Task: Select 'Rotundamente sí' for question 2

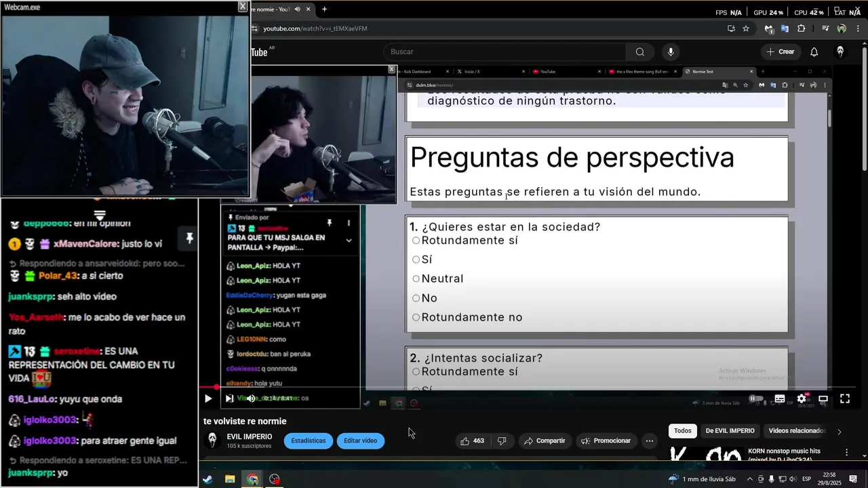Action: [x=416, y=371]
